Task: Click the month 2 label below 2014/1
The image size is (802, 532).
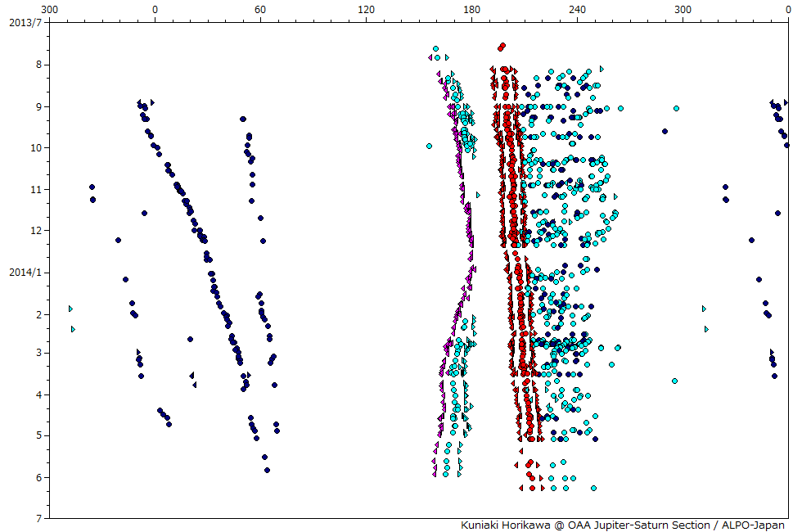Action: [38, 315]
